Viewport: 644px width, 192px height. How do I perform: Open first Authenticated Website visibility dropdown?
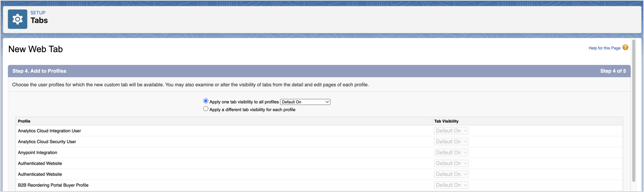coord(451,163)
